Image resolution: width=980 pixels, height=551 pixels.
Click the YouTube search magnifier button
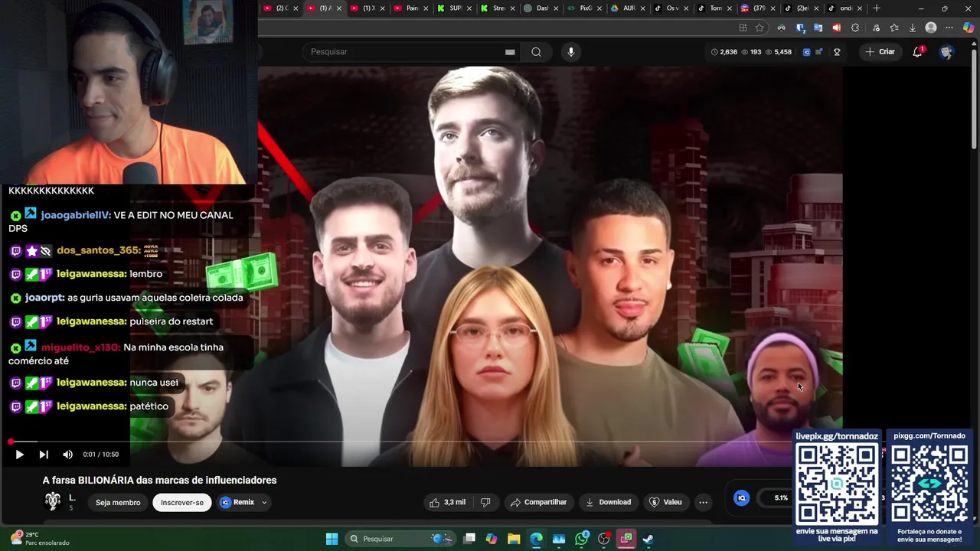536,52
